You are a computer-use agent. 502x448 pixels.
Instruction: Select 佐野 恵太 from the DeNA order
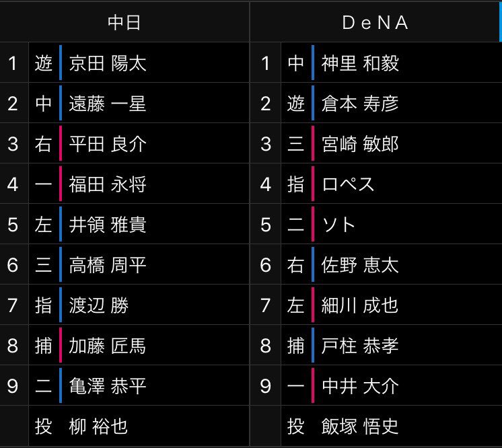(360, 265)
